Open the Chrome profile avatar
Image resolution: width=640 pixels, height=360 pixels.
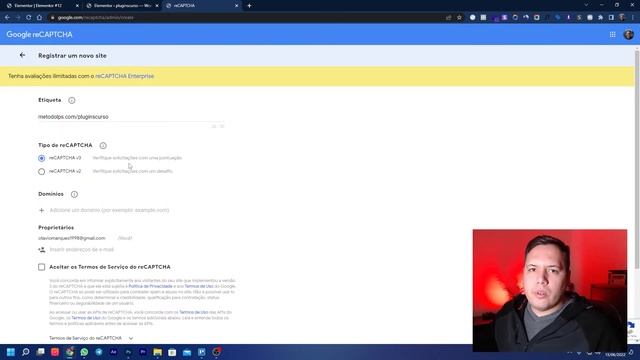[622, 18]
